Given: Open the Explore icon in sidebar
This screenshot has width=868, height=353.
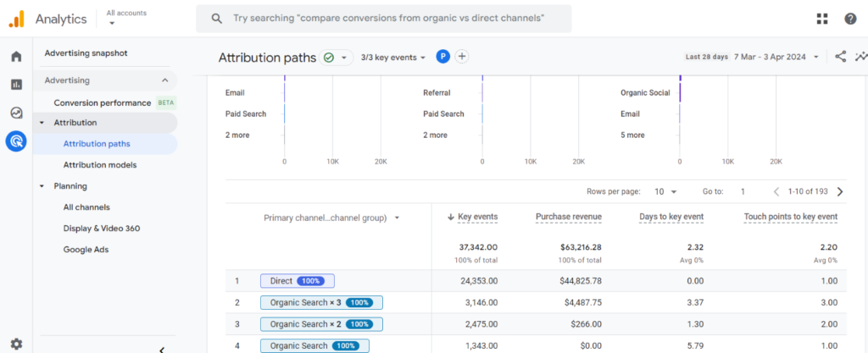Looking at the screenshot, I should coord(16,113).
